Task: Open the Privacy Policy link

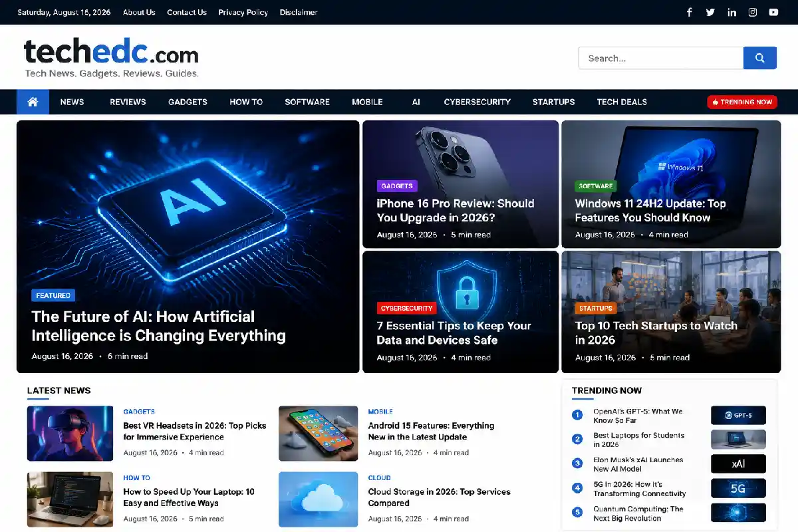Action: point(243,12)
